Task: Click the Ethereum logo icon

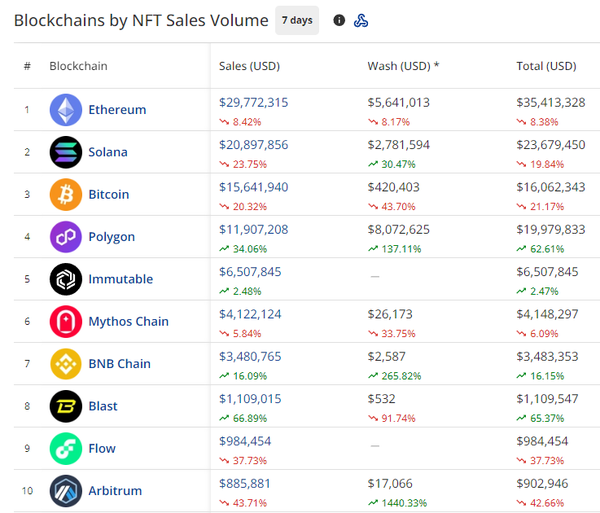Action: [66, 110]
